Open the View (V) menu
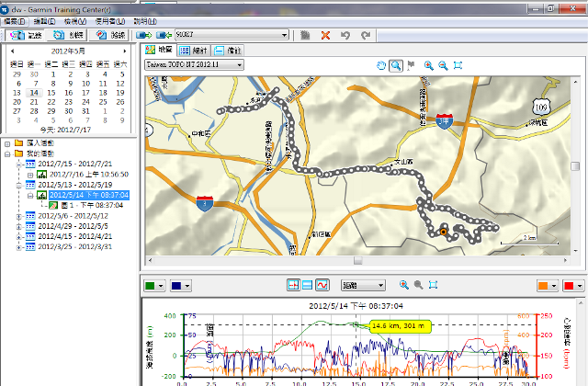This screenshot has height=386, width=588. coord(75,21)
